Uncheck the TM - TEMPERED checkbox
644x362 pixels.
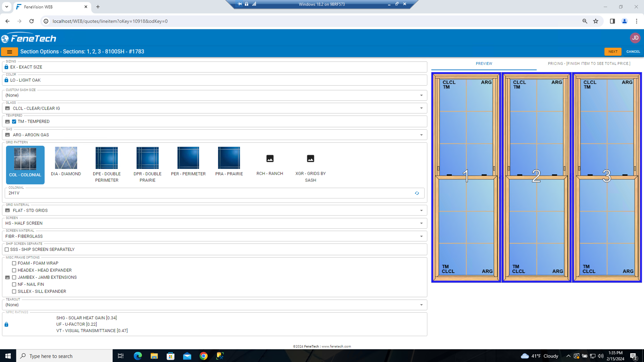tap(14, 122)
